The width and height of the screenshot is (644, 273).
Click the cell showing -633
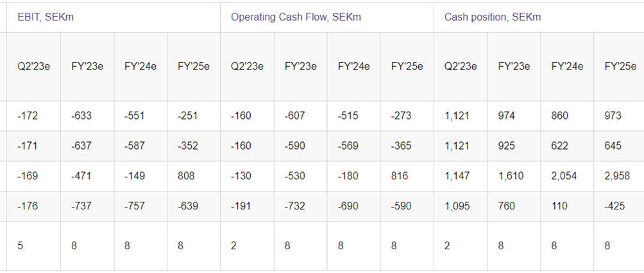tap(81, 116)
